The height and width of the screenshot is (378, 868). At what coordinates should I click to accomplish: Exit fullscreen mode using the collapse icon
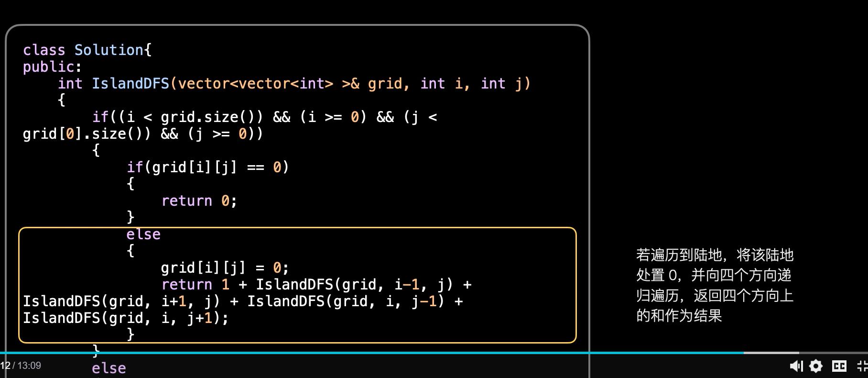[x=863, y=367]
